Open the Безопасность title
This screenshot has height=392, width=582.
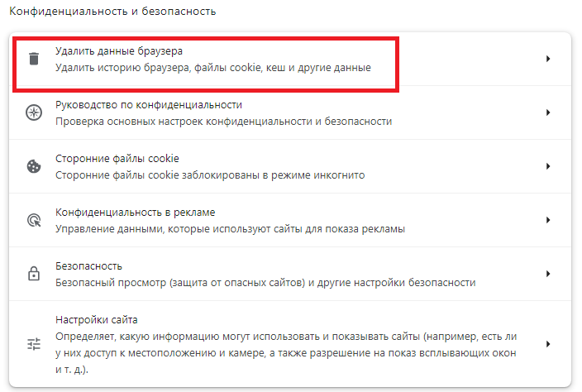click(88, 266)
